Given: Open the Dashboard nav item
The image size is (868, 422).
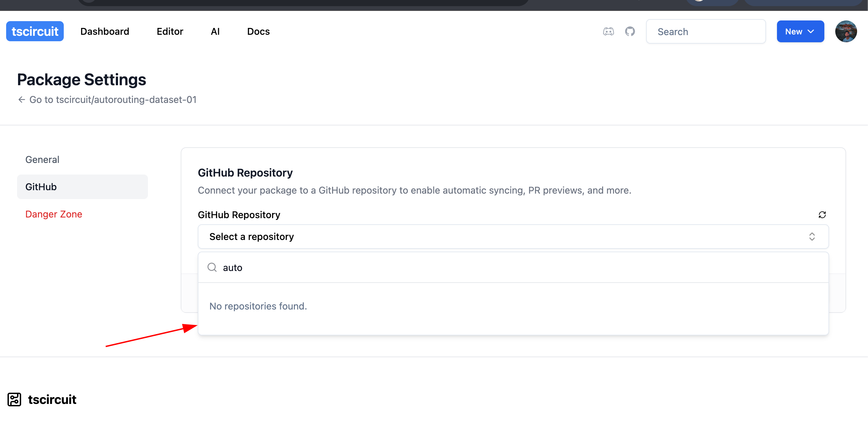Looking at the screenshot, I should (x=105, y=31).
